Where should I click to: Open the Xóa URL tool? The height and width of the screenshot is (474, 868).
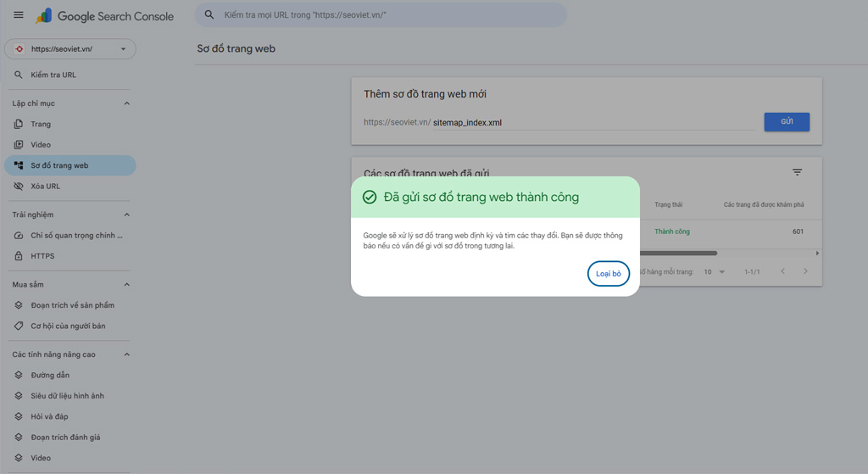(x=70, y=186)
